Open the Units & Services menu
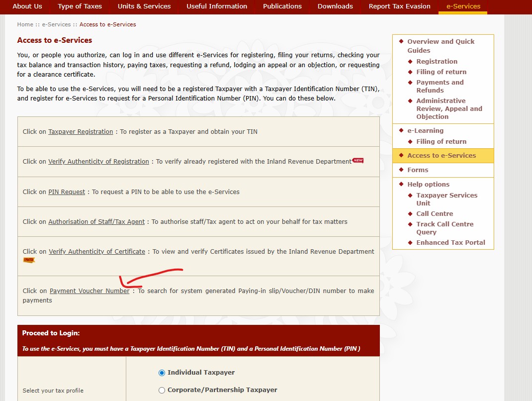Viewport: 532px width, 401px height. pos(144,6)
